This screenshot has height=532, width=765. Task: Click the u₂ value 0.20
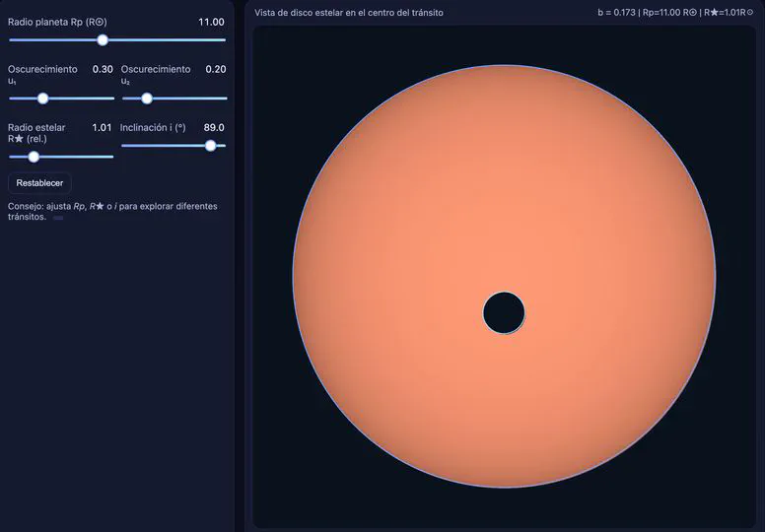tap(216, 69)
